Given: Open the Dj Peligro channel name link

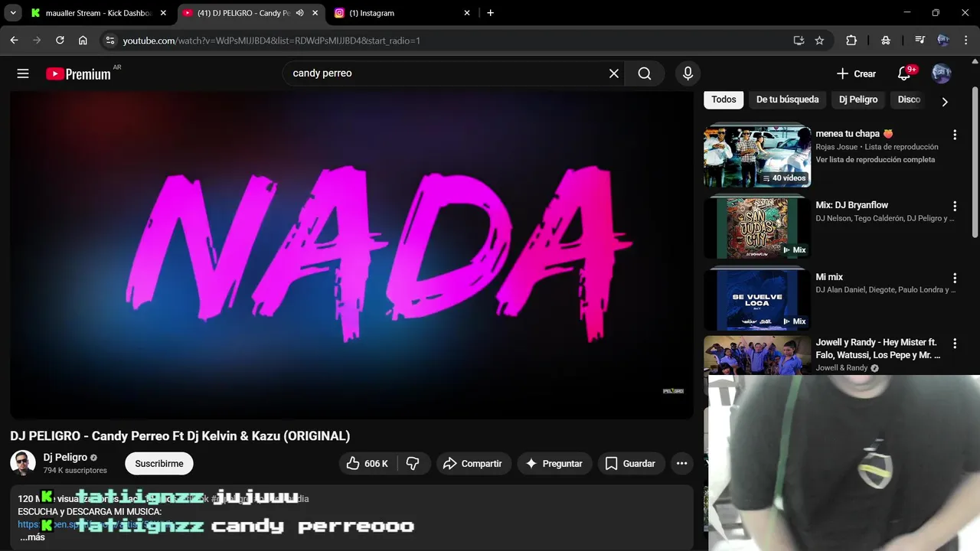Looking at the screenshot, I should (x=65, y=458).
